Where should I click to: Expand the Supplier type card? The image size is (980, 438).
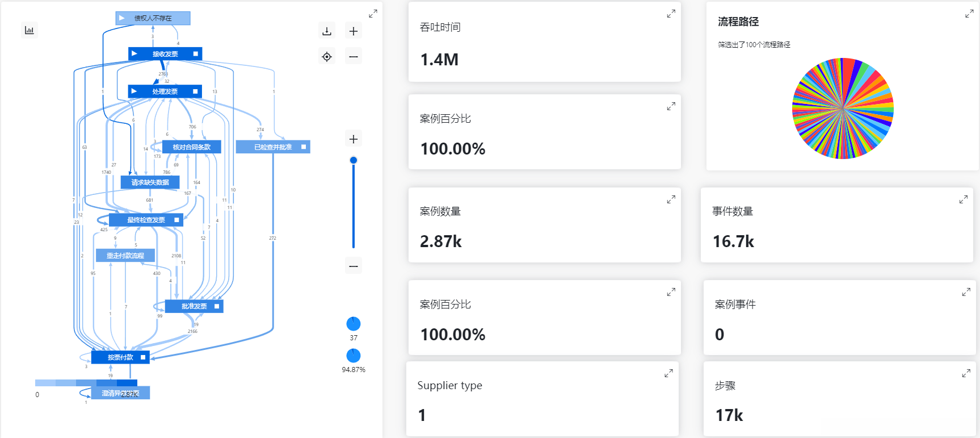(x=668, y=373)
